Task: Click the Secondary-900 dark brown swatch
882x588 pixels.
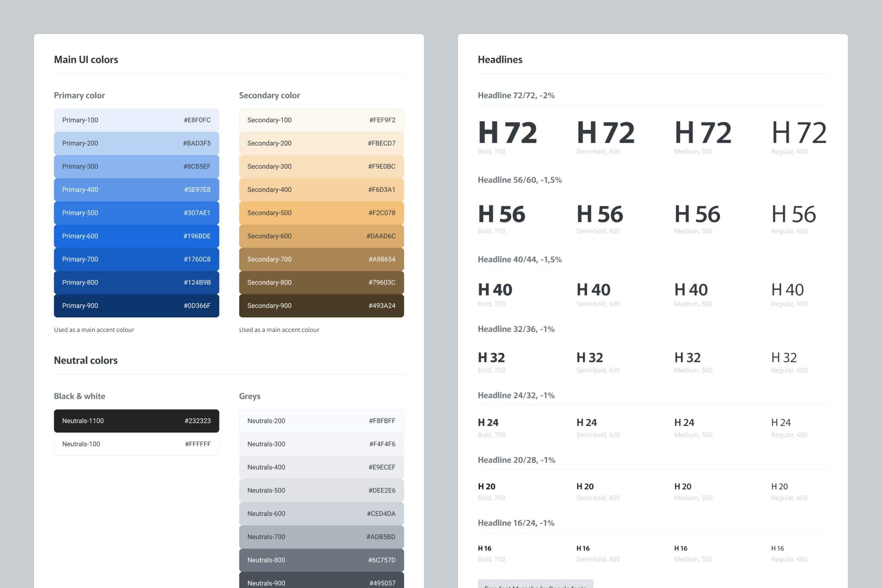Action: click(321, 306)
